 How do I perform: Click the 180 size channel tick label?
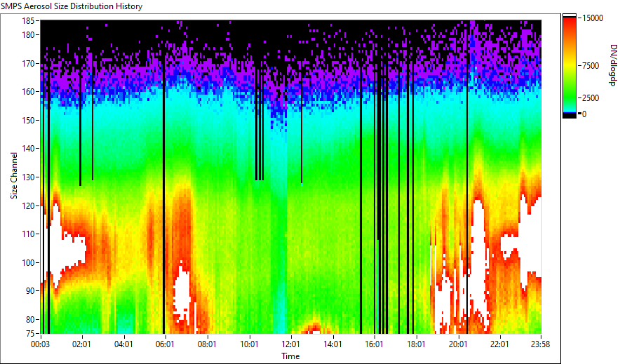coord(29,35)
